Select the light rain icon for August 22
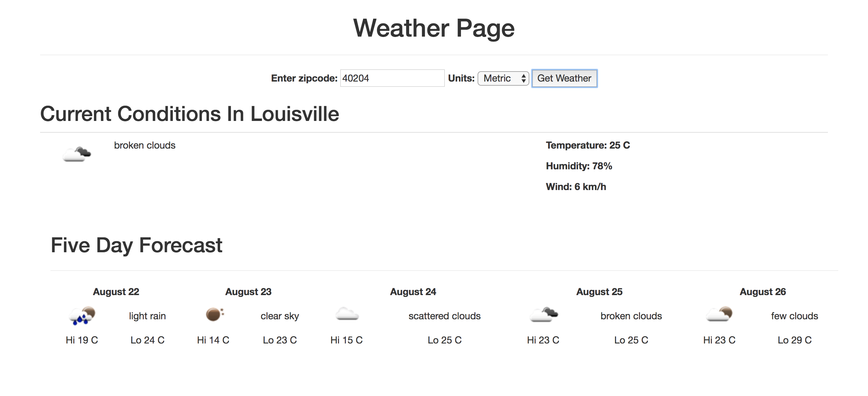 click(82, 315)
